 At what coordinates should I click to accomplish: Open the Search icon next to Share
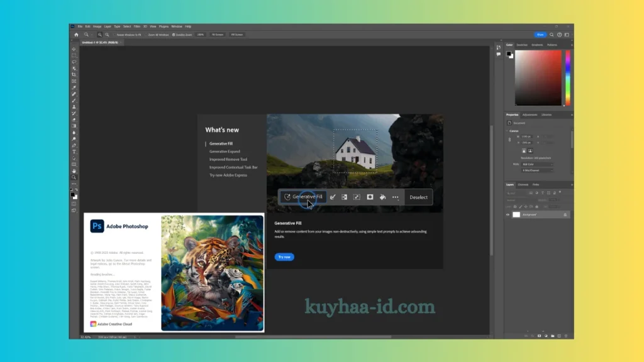coord(552,35)
